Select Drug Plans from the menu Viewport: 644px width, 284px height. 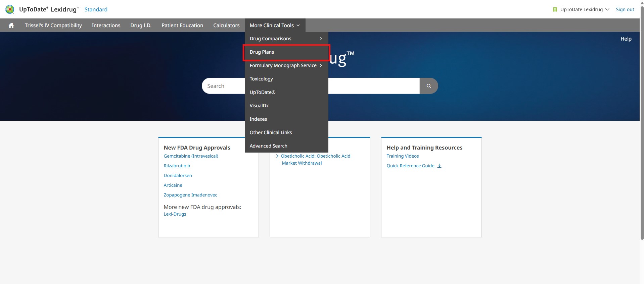262,52
